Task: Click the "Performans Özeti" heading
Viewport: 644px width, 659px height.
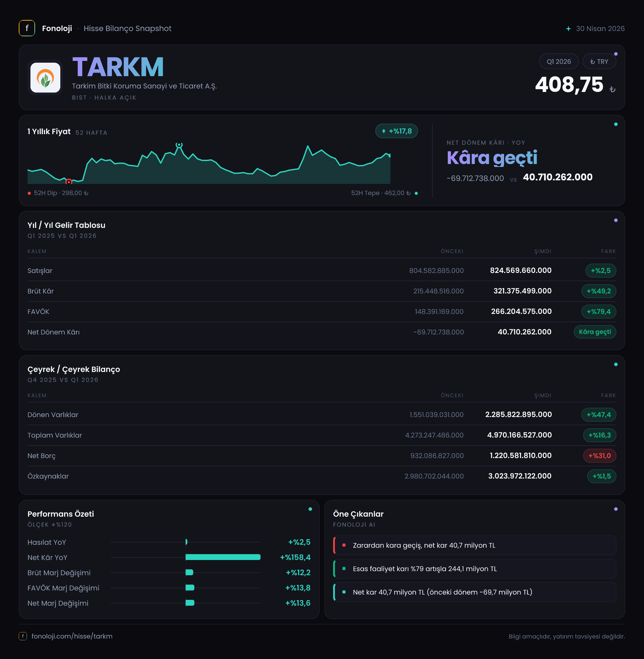Action: 61,514
